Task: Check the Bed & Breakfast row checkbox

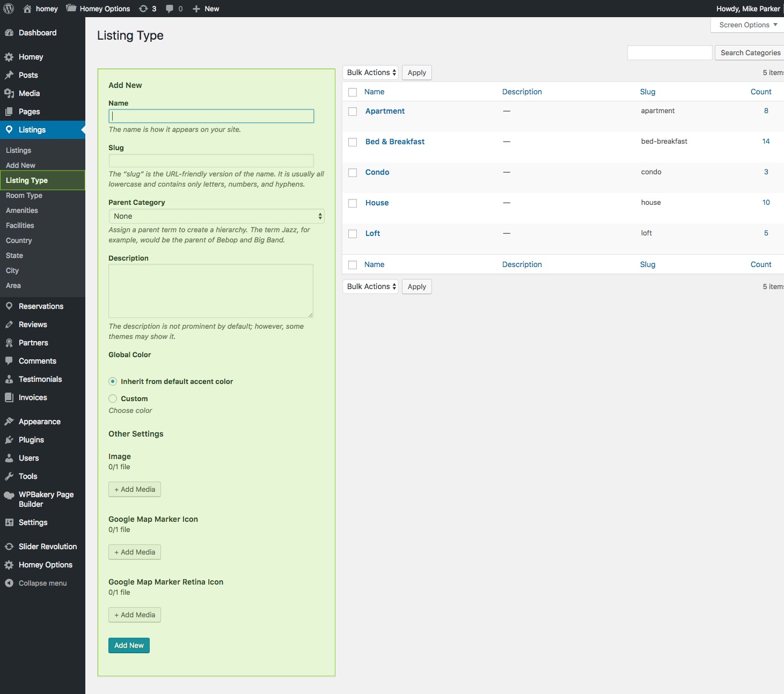Action: (353, 142)
